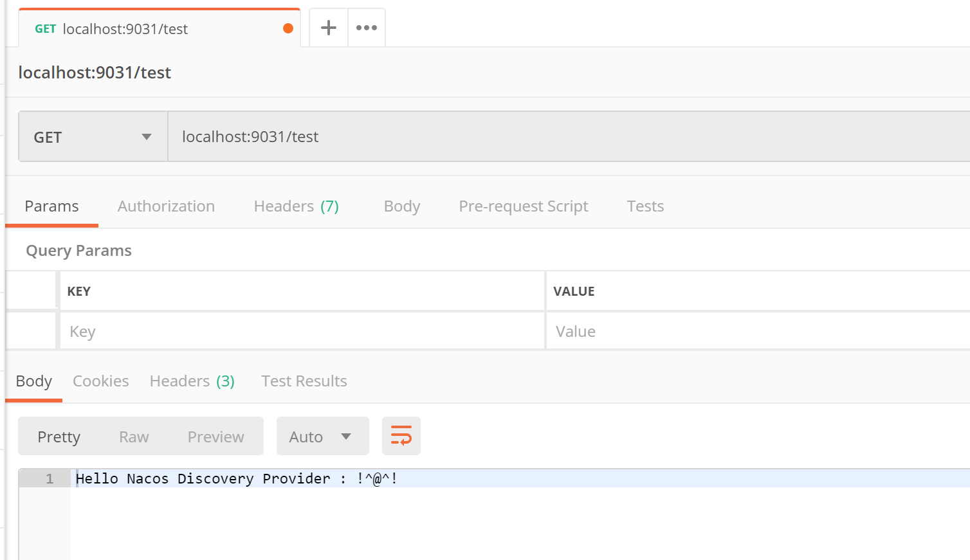Switch to the Params tab
Viewport: 970px width, 560px height.
pyautogui.click(x=51, y=206)
